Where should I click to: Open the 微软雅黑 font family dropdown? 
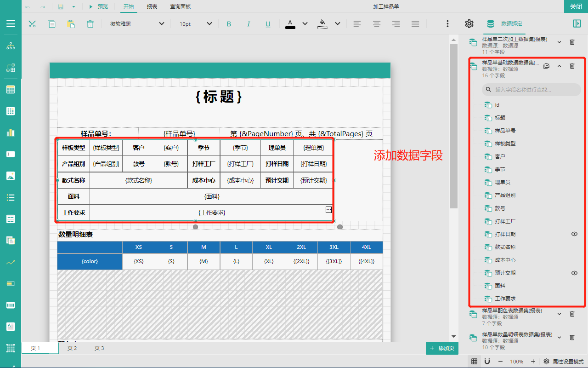click(x=137, y=24)
